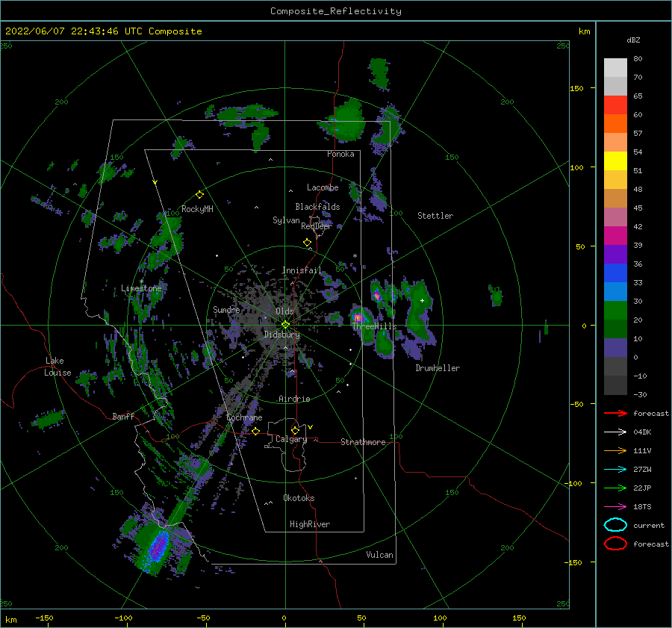Image resolution: width=672 pixels, height=628 pixels.
Task: Select the bright yellow 54 dBZ swatch
Action: [615, 161]
